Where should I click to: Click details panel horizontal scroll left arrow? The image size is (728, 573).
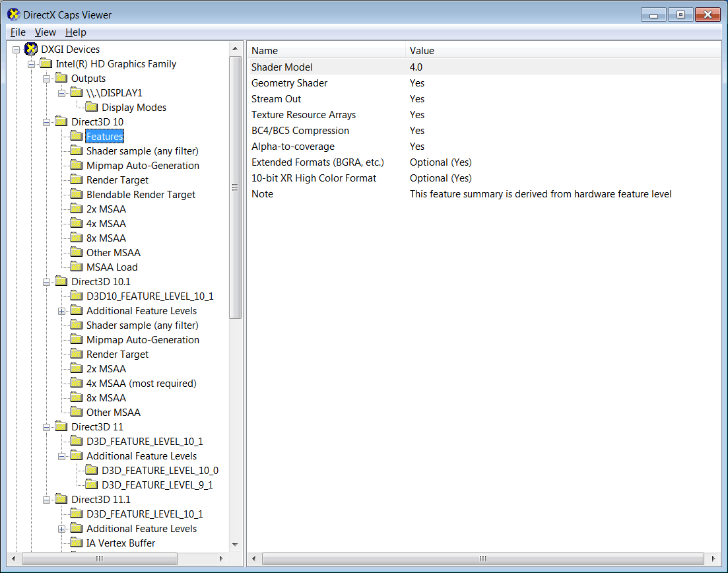(x=253, y=558)
